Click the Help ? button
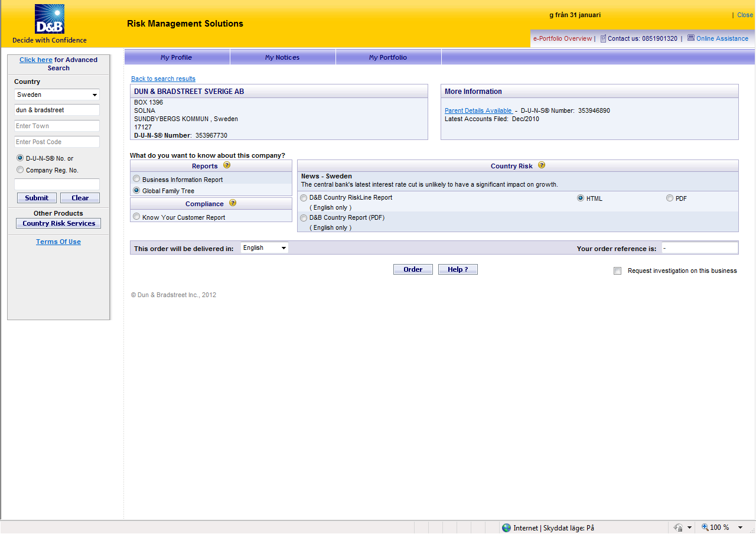The width and height of the screenshot is (756, 534). coord(458,269)
